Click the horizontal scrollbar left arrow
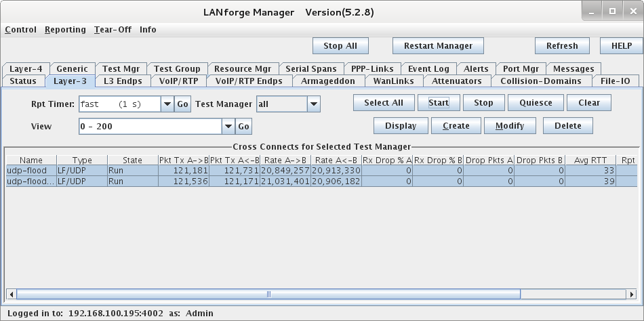The width and height of the screenshot is (644, 321). [12, 294]
